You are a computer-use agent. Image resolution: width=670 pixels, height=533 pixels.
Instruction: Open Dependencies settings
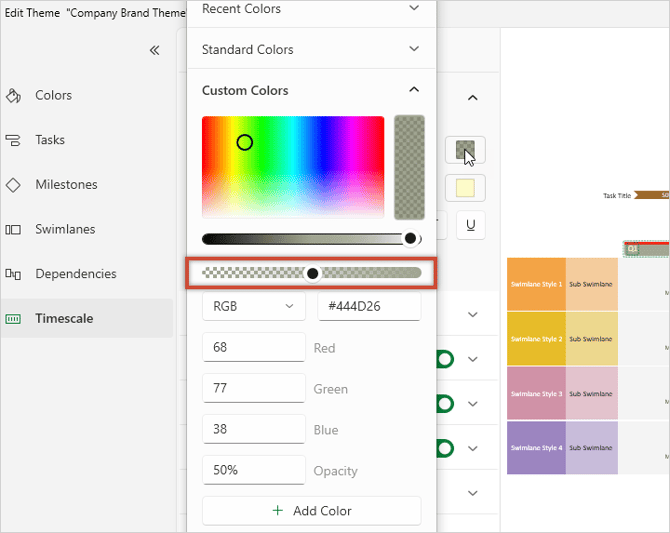[x=75, y=274]
